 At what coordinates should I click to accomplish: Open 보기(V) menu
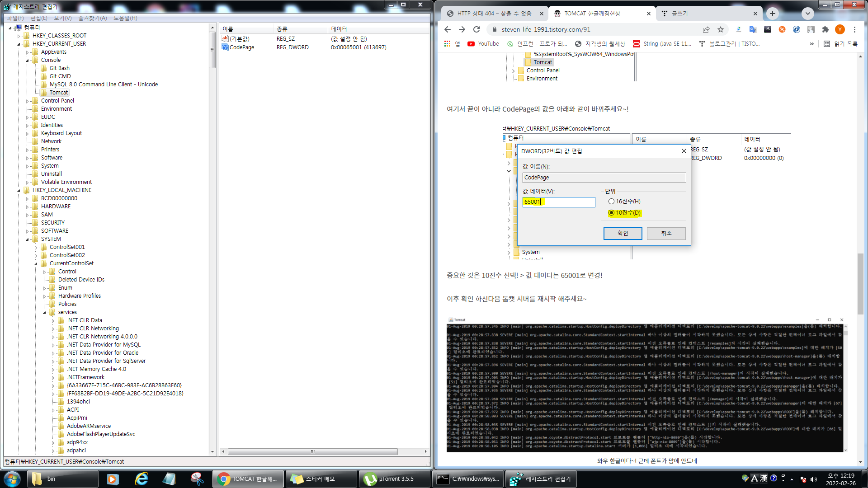point(63,18)
